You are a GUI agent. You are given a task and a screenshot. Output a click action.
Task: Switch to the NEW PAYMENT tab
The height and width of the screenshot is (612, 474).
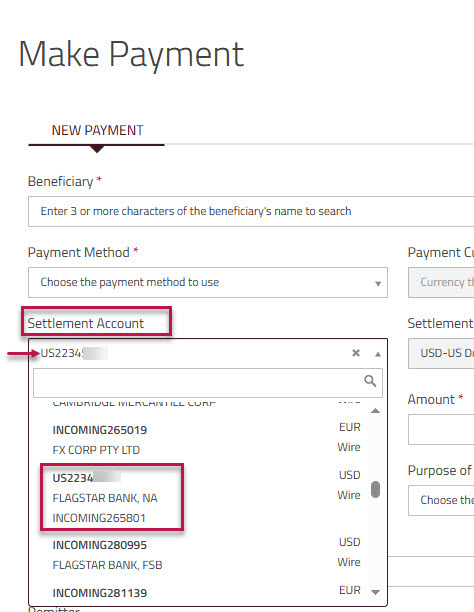[x=97, y=130]
